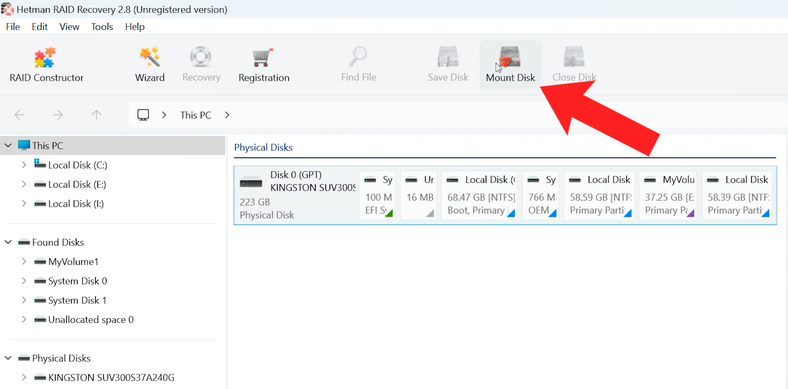Image resolution: width=788 pixels, height=389 pixels.
Task: Select MyVolume1 in Found Disks
Action: (x=73, y=262)
